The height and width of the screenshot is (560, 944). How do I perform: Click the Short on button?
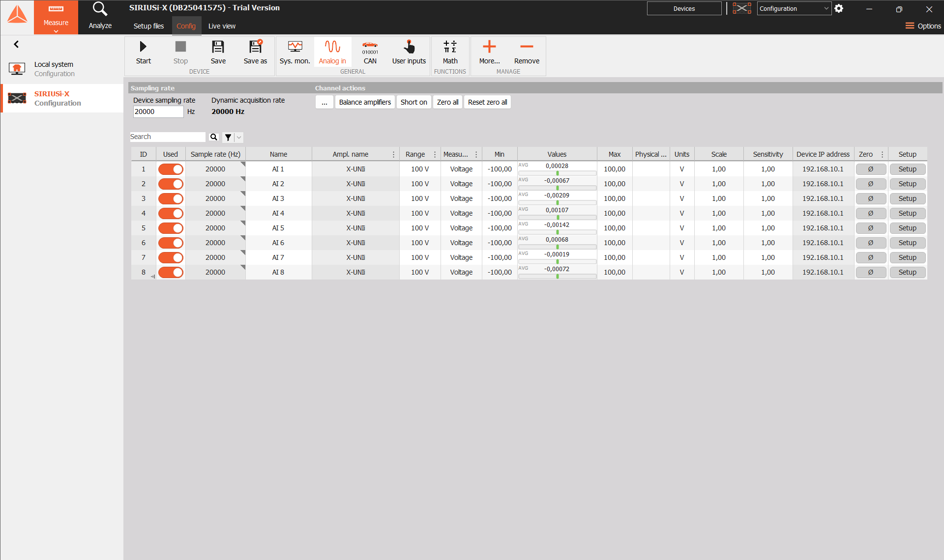[x=413, y=102]
